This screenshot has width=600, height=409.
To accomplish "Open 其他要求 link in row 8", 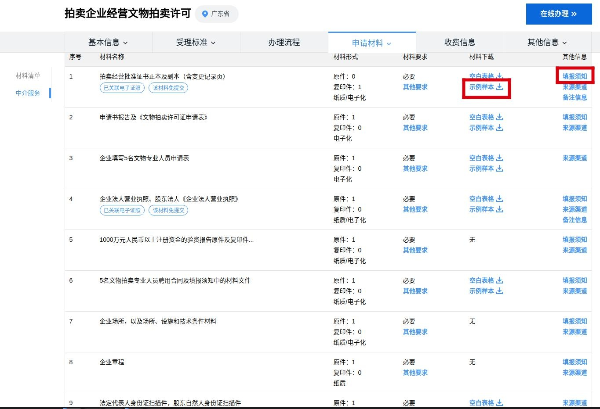I will coord(415,373).
